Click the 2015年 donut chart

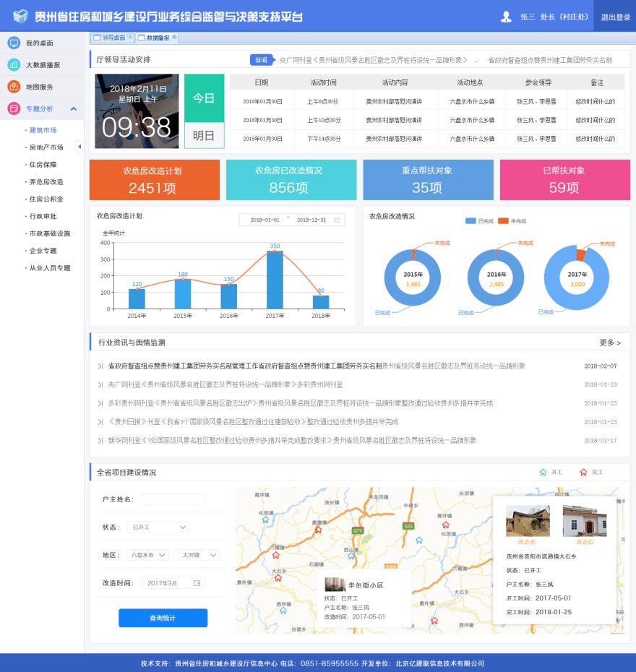pyautogui.click(x=412, y=277)
